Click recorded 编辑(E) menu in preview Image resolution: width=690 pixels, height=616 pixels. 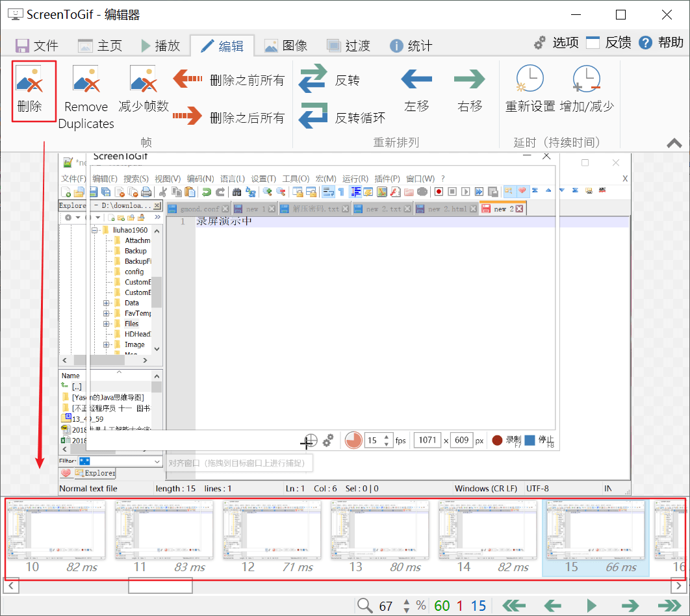point(105,179)
